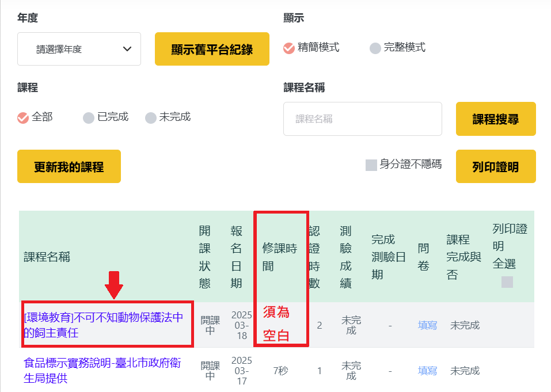Viewport: 551px width, 392px height.
Task: Click the 2025 03-18 registration date cell
Action: 241,325
